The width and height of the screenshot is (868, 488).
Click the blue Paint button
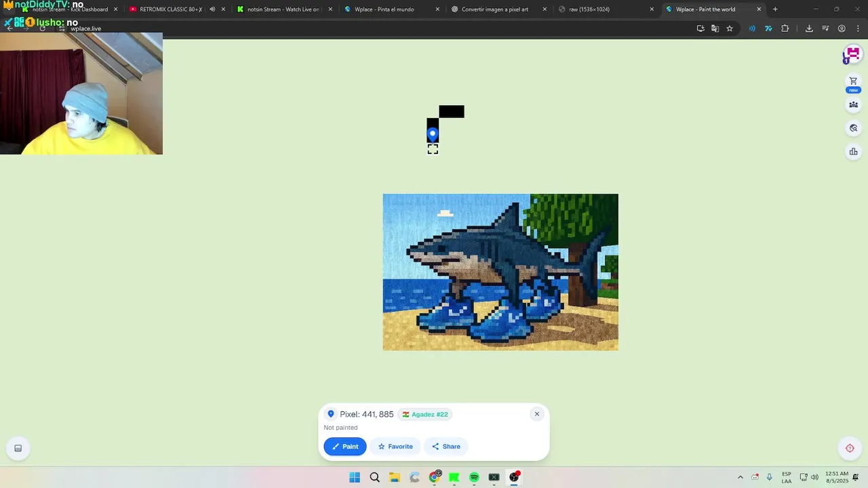pos(345,447)
